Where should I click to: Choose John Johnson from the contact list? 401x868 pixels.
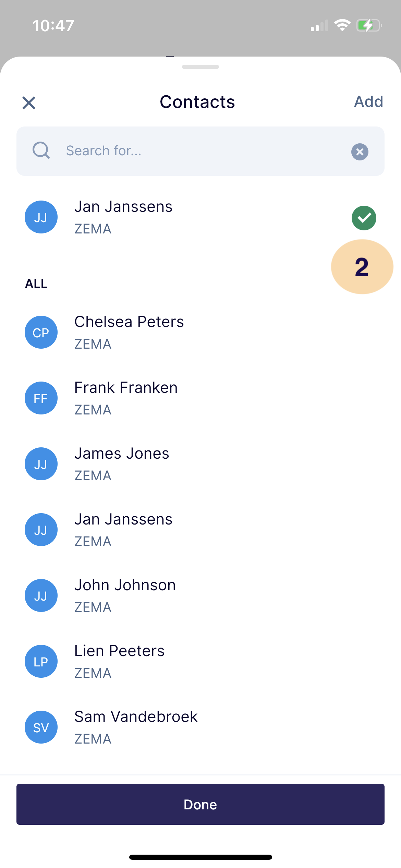pyautogui.click(x=200, y=595)
